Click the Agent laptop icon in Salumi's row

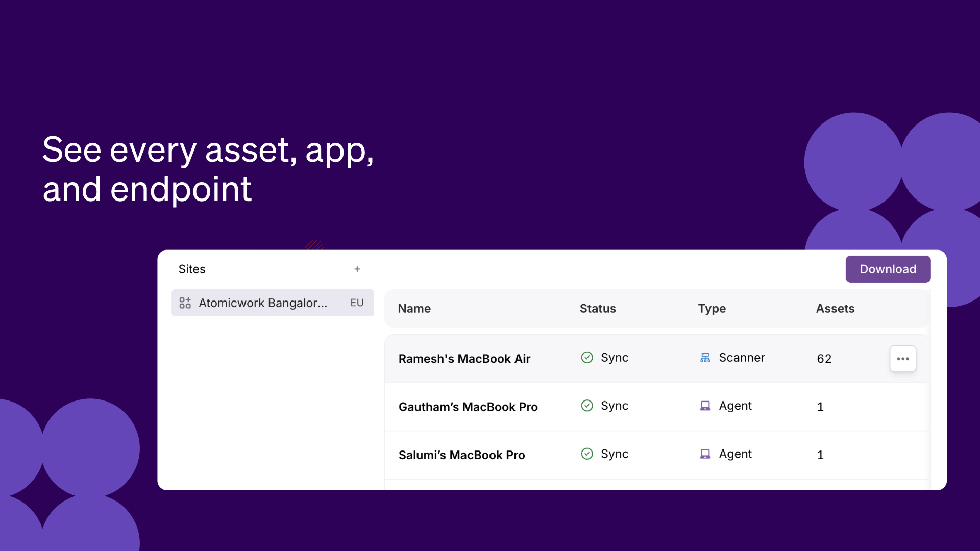(x=705, y=454)
